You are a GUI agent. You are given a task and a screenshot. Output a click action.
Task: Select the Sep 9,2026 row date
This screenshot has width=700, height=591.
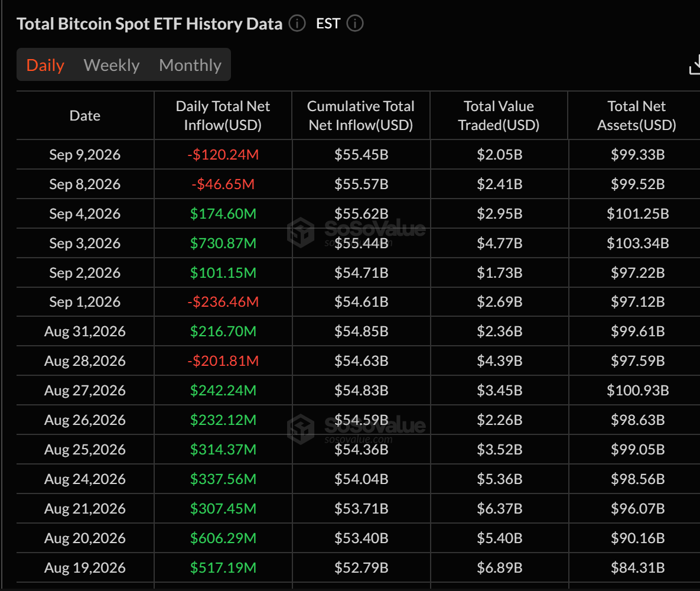[x=85, y=155]
